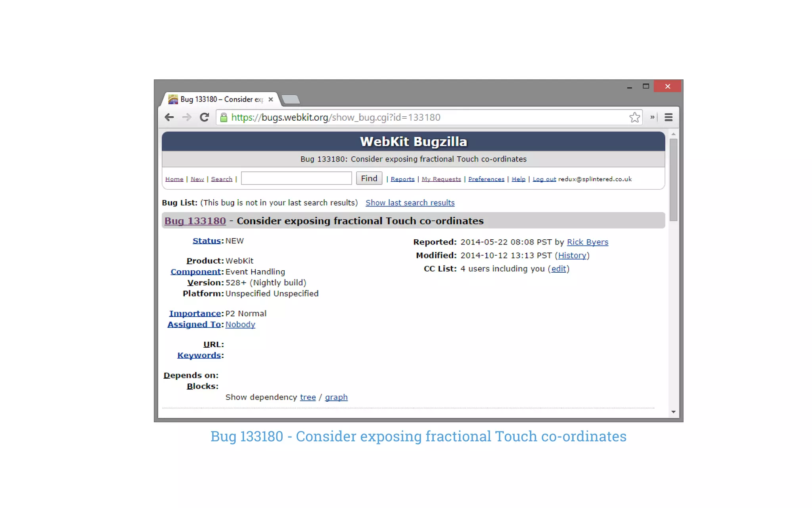Edit the CC List
This screenshot has width=812, height=508.
[559, 269]
